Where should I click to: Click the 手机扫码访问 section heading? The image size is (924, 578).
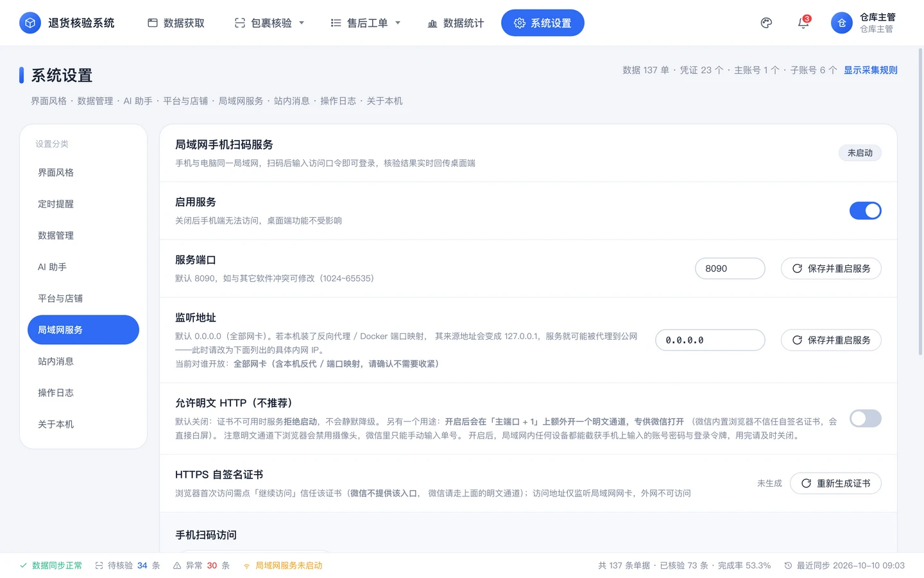[x=206, y=535]
